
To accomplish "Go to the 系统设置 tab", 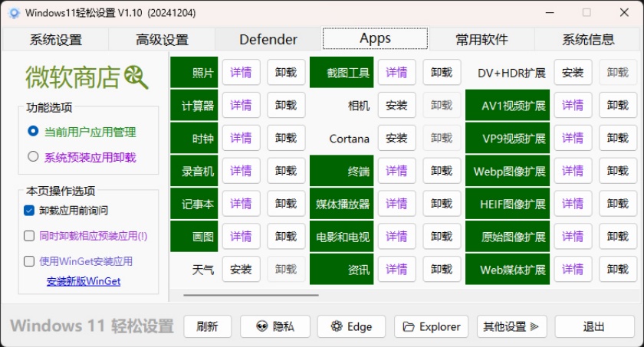I will coord(55,40).
